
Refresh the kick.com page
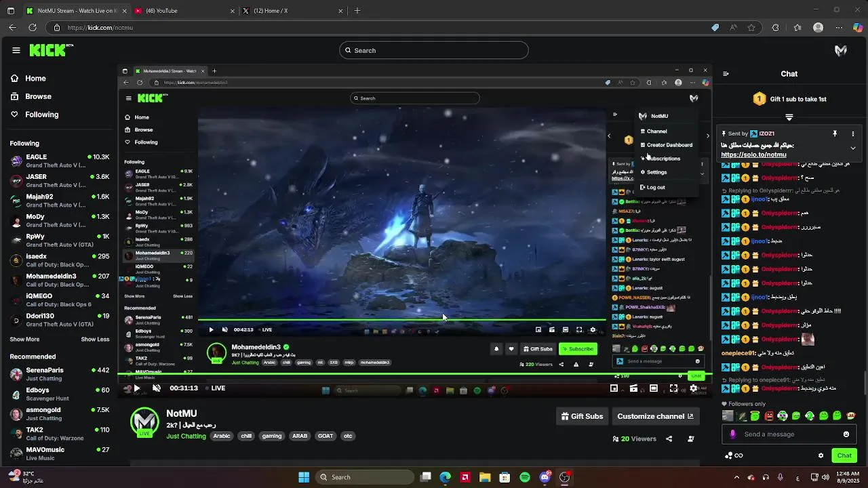point(33,28)
